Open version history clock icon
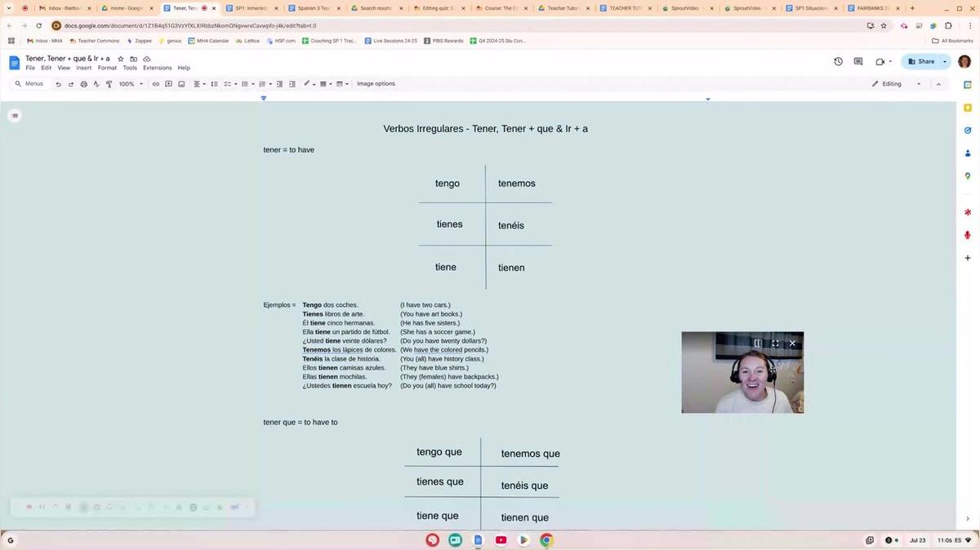 click(838, 61)
